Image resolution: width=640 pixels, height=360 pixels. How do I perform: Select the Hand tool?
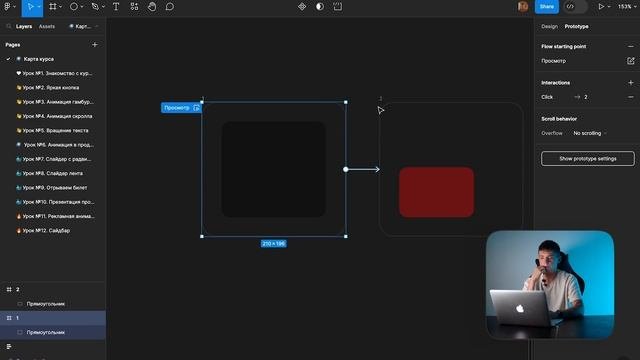pos(152,7)
